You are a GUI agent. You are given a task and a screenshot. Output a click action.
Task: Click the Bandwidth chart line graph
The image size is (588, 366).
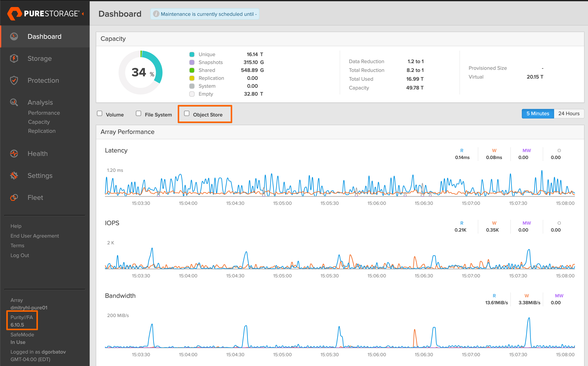pyautogui.click(x=340, y=333)
